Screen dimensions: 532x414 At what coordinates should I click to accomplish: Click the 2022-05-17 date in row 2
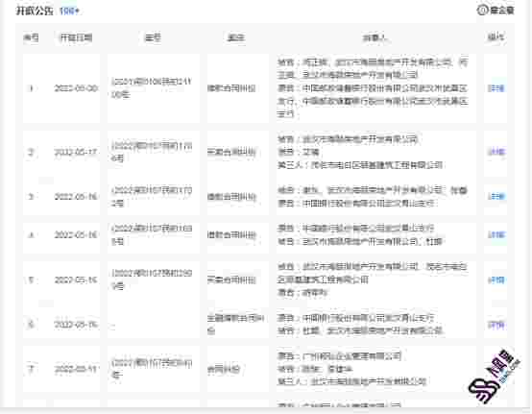[76, 152]
